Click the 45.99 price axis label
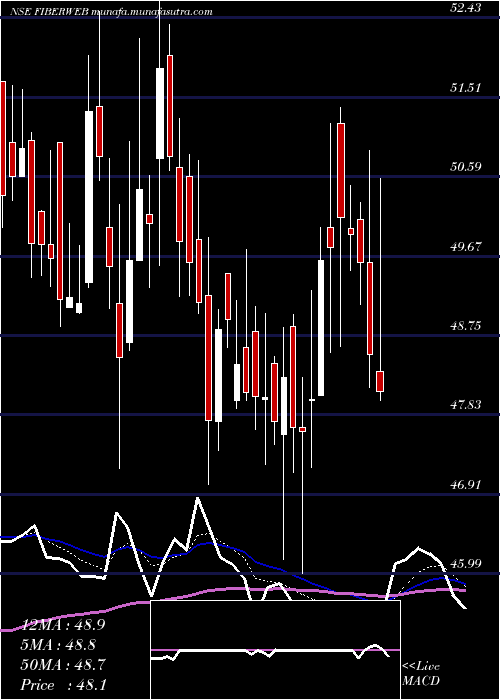This screenshot has height=700, width=500. click(466, 564)
